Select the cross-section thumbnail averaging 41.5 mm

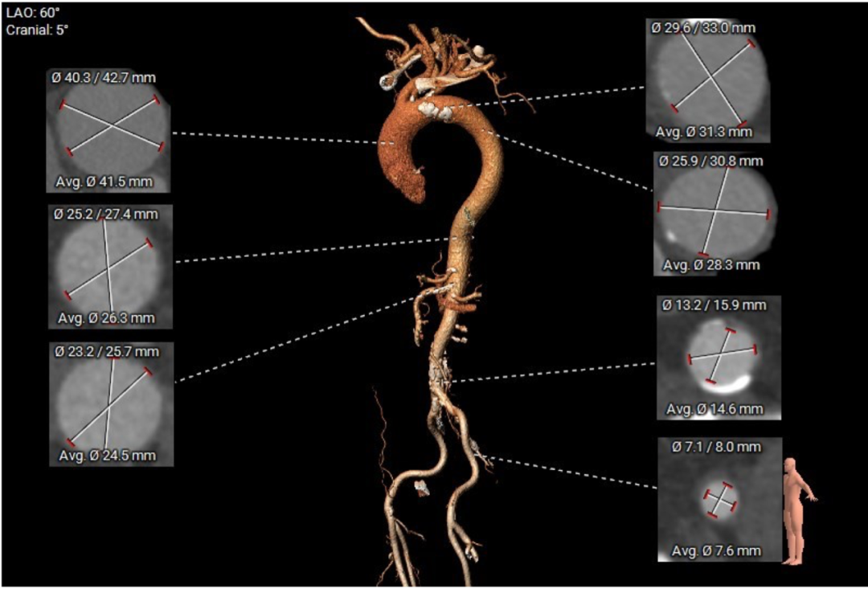pos(110,130)
